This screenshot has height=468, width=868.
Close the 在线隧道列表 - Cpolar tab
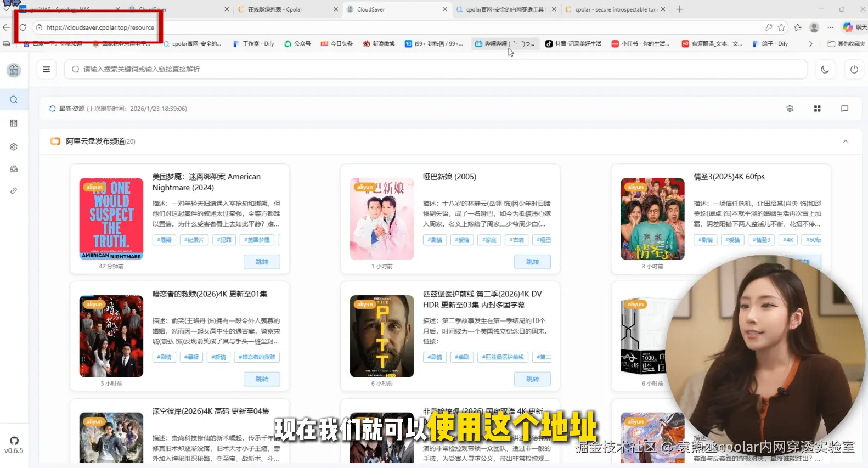[x=336, y=9]
